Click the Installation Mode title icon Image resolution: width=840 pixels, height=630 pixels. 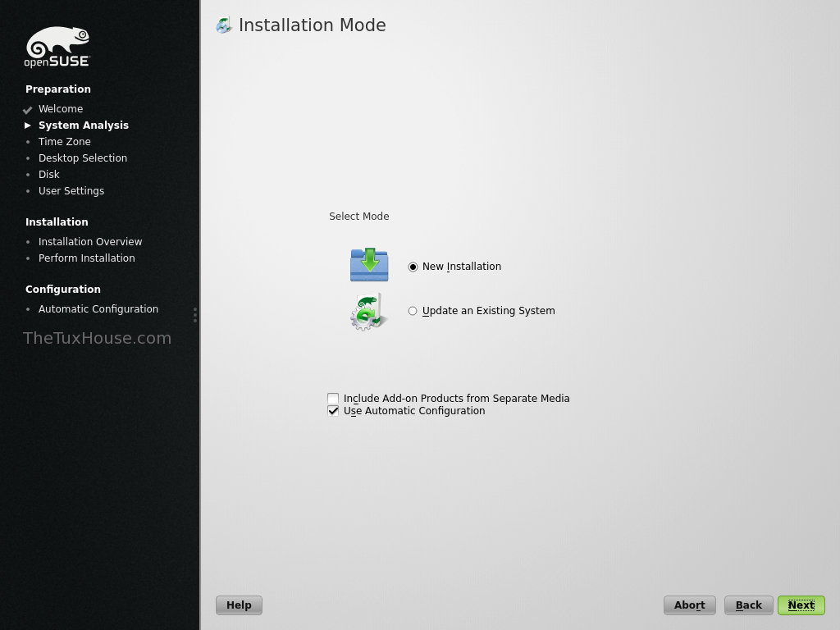tap(224, 25)
